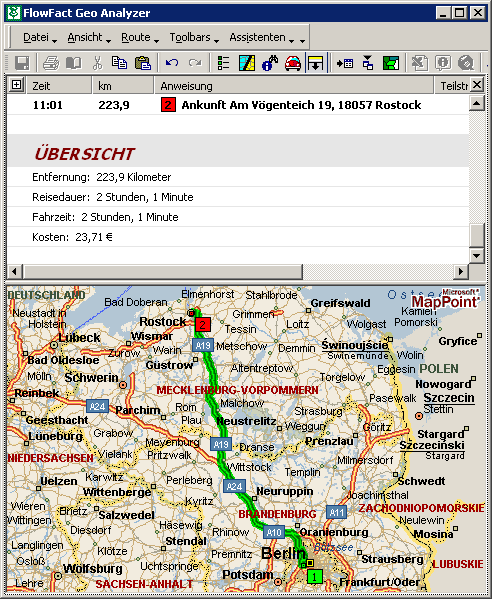Click the greyed document export icon

tap(419, 63)
